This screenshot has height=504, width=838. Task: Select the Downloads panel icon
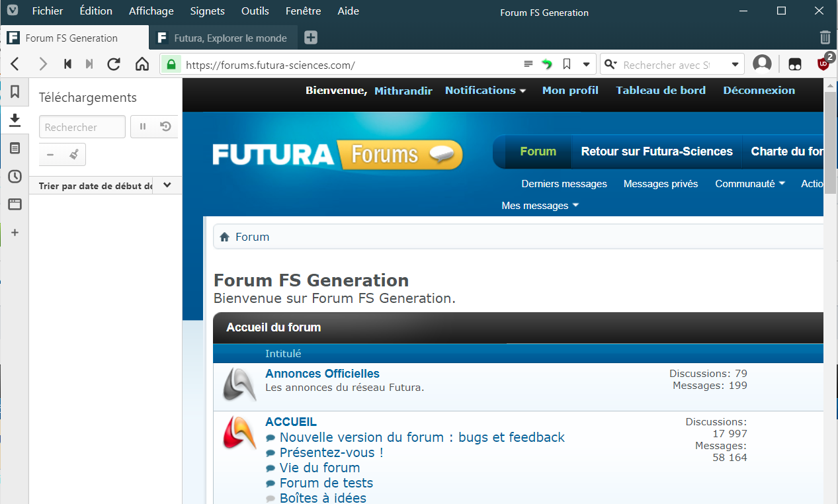[15, 120]
